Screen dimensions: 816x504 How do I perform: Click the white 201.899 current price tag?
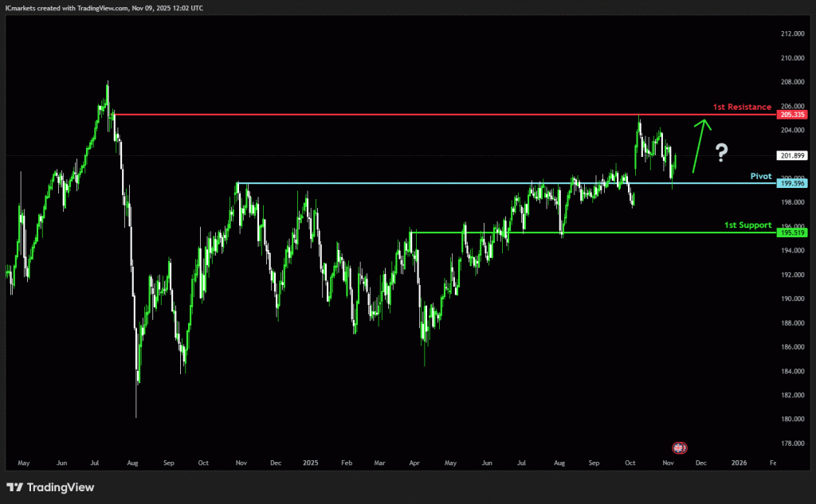(x=792, y=155)
